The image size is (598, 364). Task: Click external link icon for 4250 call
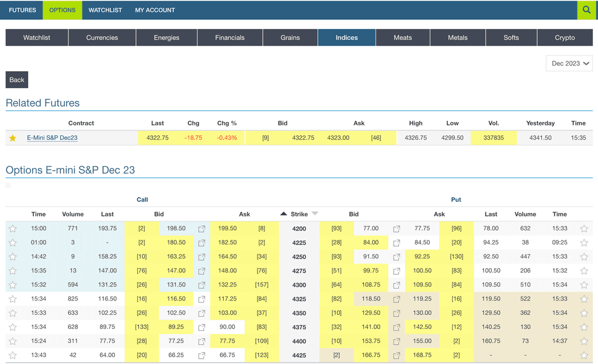(201, 257)
